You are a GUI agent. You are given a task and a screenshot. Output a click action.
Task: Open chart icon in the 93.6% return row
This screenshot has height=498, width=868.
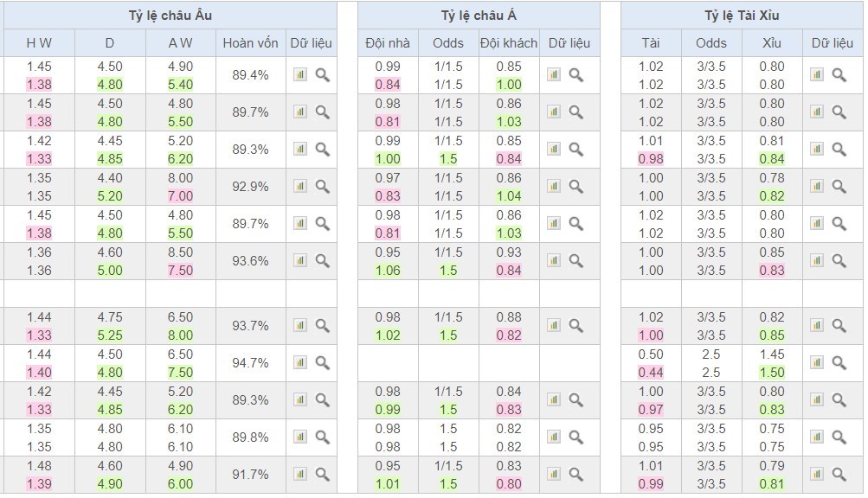(x=300, y=260)
